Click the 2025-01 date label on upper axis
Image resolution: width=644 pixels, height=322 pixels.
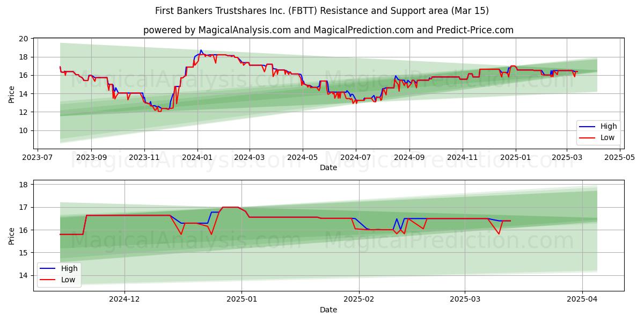click(x=515, y=158)
